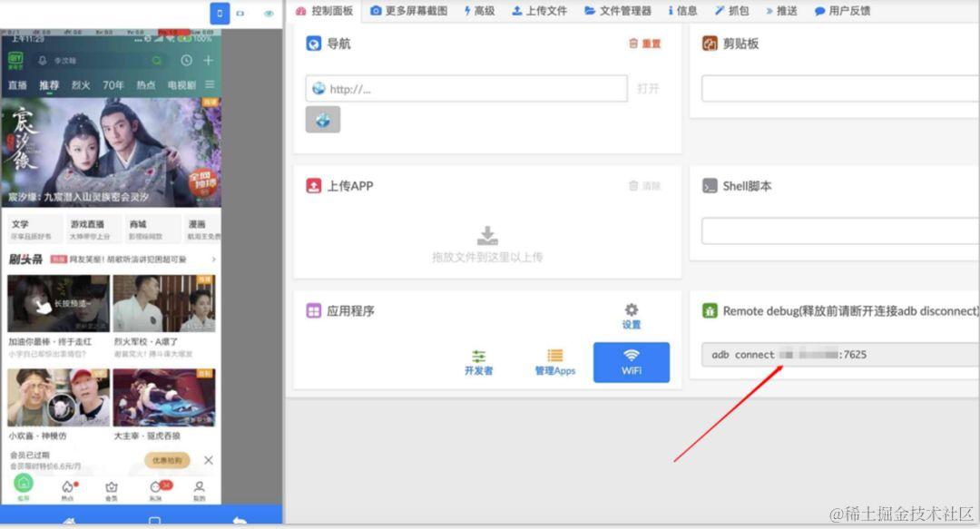
Task: Click the adb connect command field
Action: [x=840, y=355]
